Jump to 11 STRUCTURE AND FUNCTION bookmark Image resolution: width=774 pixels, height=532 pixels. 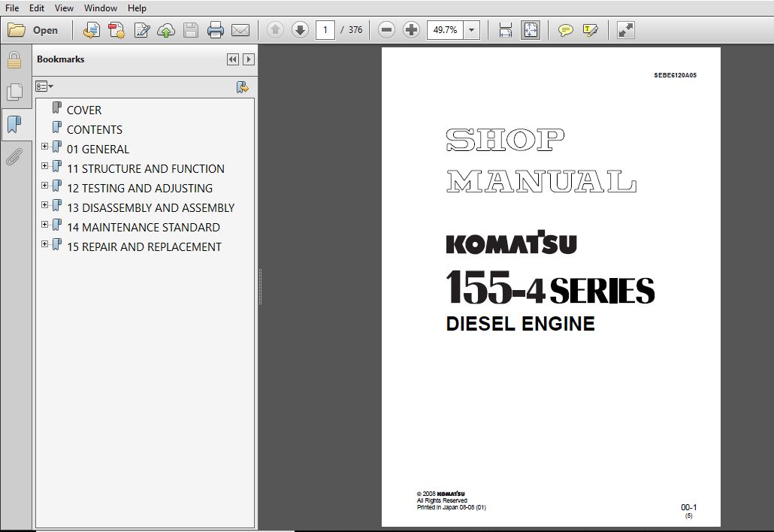tap(146, 169)
